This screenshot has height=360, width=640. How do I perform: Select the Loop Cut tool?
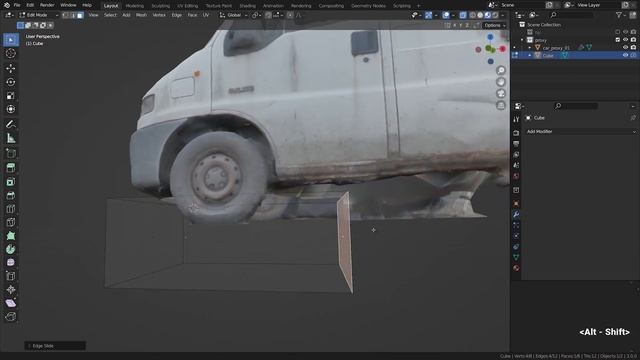[x=11, y=209]
